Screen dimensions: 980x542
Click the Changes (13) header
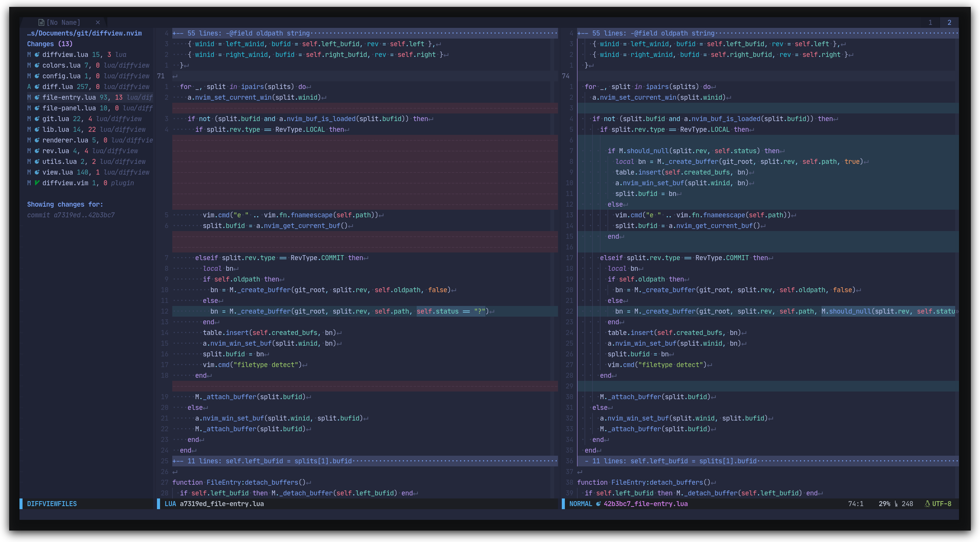coord(50,44)
